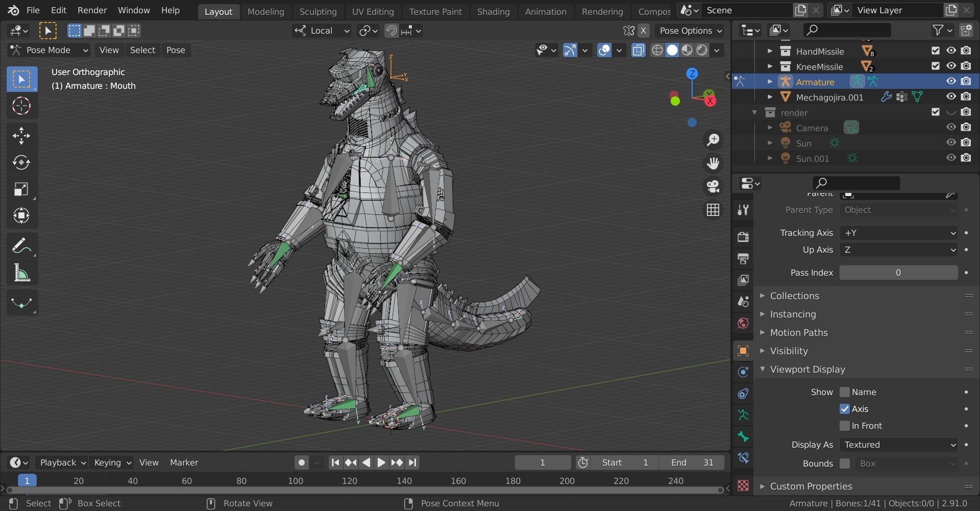Toggle viewport overlays button
The image size is (980, 511).
click(x=604, y=50)
